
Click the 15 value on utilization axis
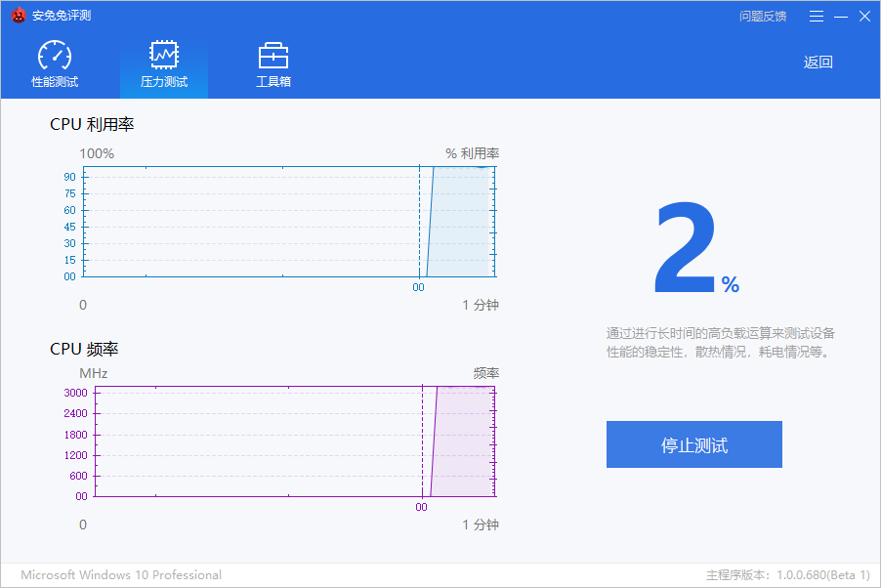[69, 260]
